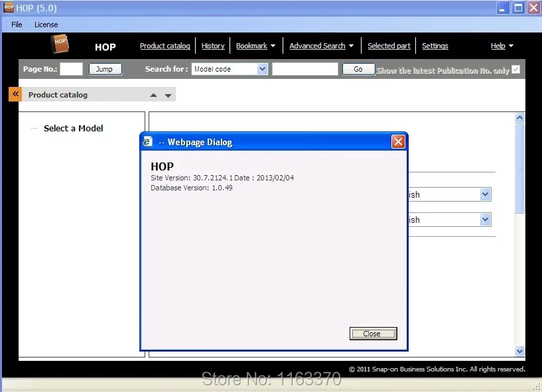Click the Internet Explorer icon in dialog title

click(147, 141)
